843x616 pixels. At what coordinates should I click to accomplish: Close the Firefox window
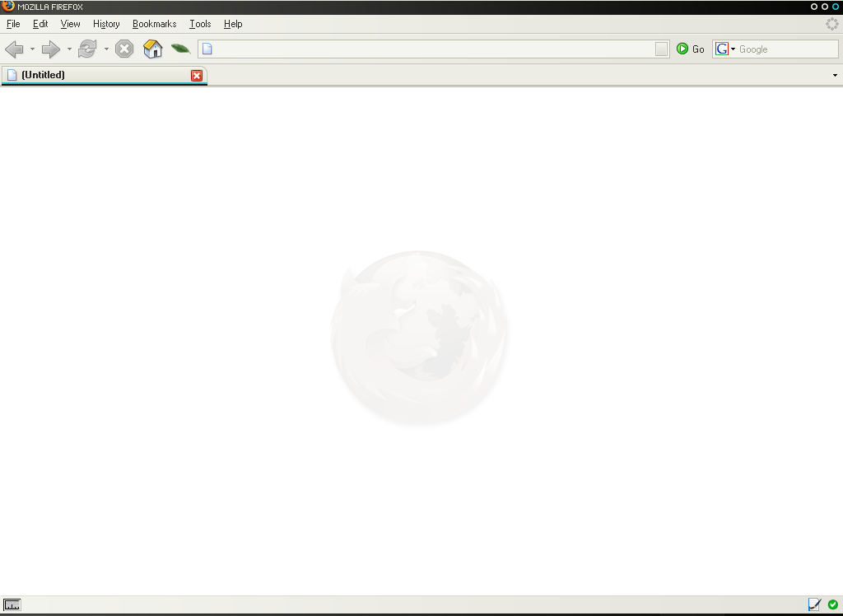coord(836,7)
